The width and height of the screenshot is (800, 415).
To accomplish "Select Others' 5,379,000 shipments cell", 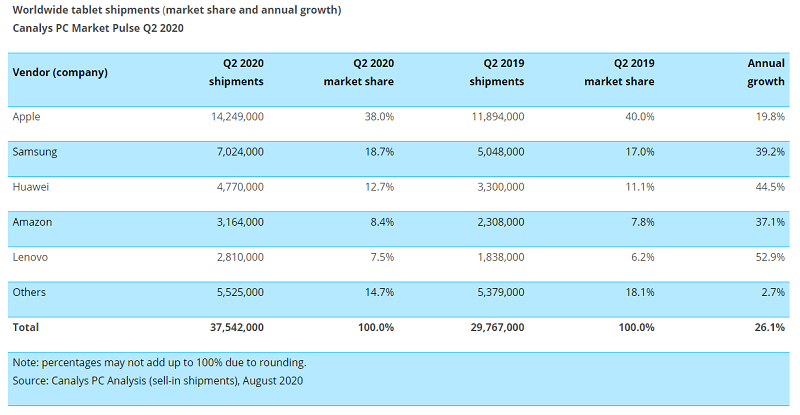I will (x=501, y=292).
